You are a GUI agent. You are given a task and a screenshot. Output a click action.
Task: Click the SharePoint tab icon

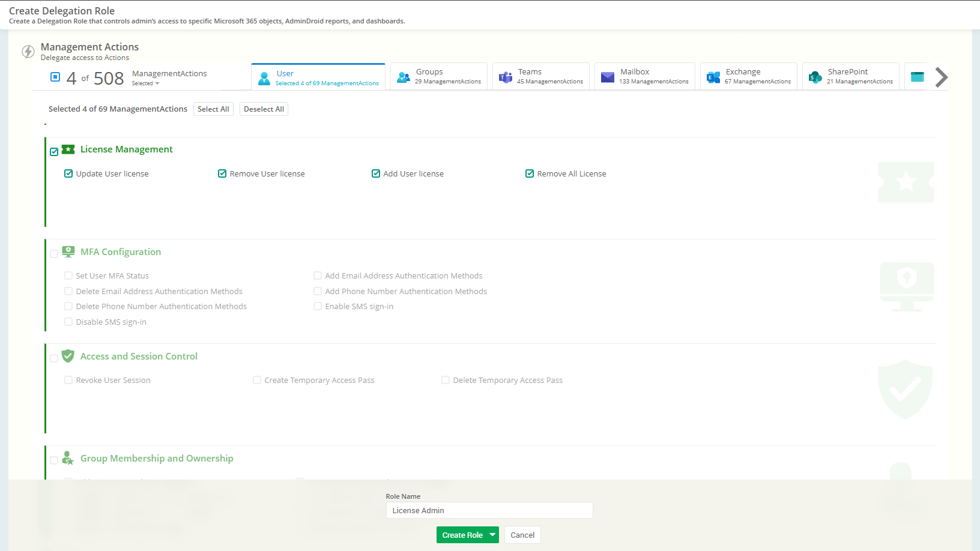(815, 77)
